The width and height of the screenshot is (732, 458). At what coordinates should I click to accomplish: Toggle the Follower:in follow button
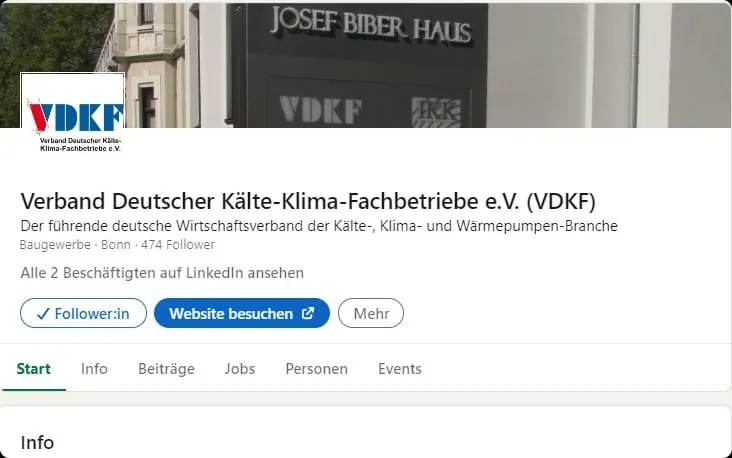(x=84, y=313)
